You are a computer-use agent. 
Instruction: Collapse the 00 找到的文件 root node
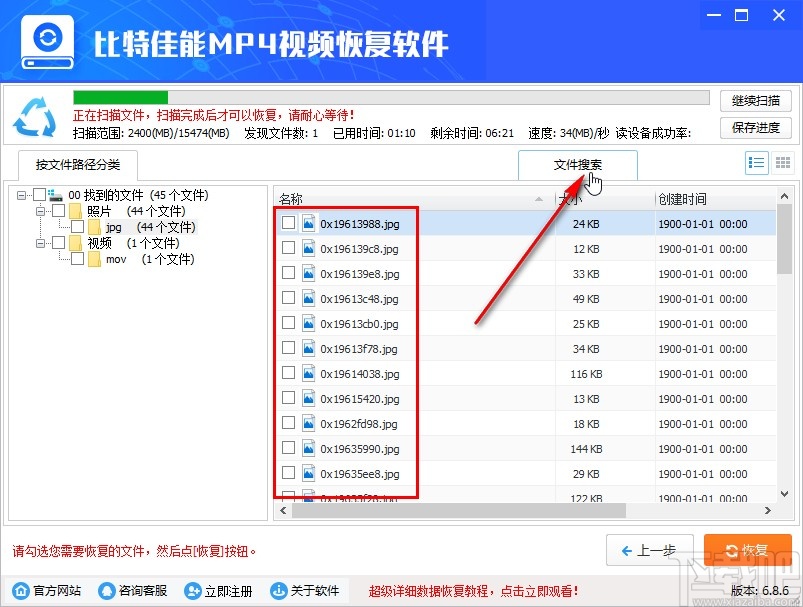pos(21,195)
